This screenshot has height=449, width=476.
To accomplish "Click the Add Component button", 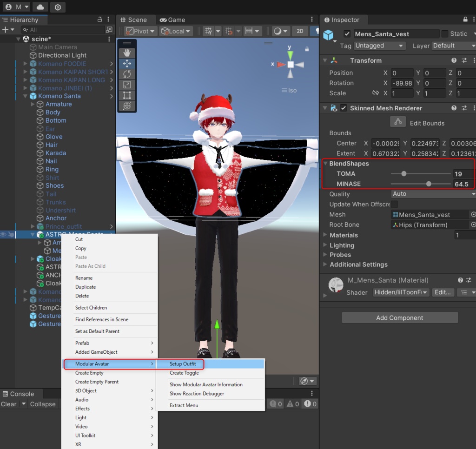I will (x=400, y=318).
